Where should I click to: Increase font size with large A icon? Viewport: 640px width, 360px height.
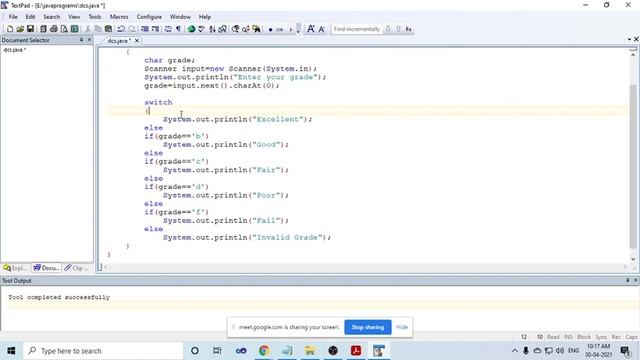tap(311, 29)
